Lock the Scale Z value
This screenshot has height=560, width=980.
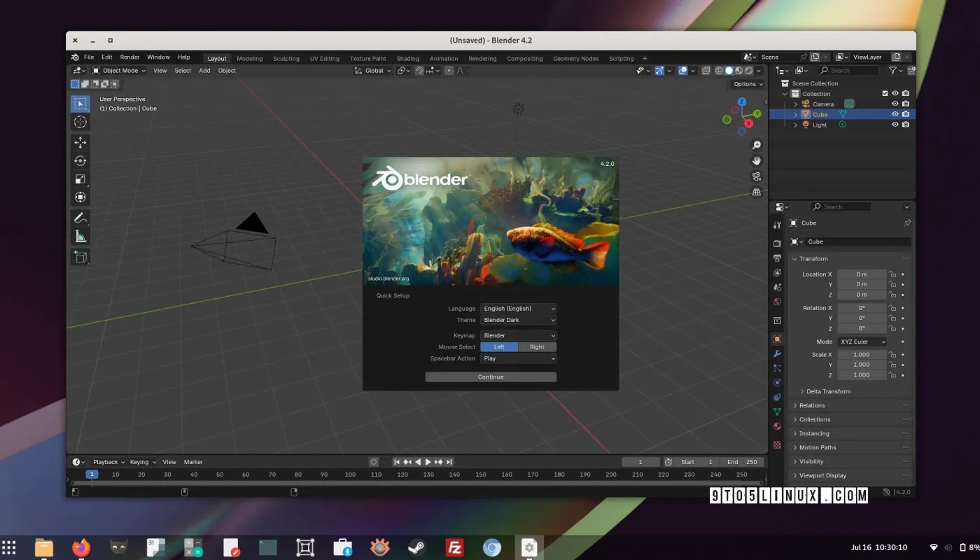[x=892, y=375]
